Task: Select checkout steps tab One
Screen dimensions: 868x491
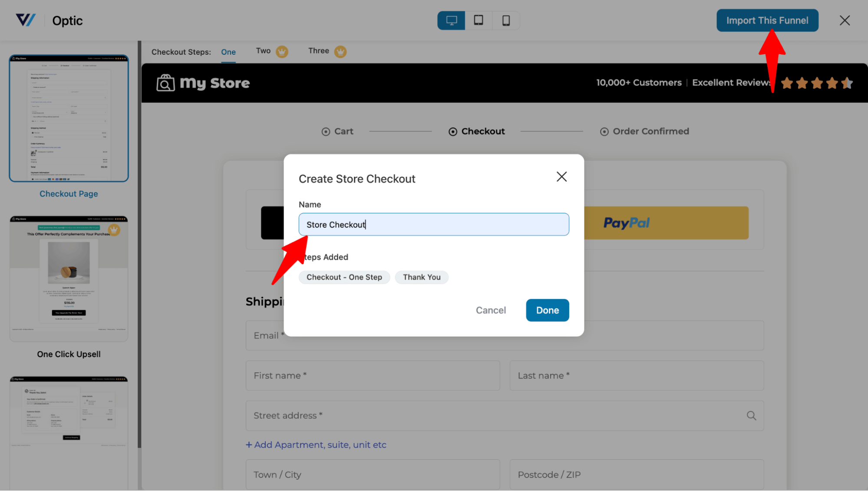Action: (228, 52)
